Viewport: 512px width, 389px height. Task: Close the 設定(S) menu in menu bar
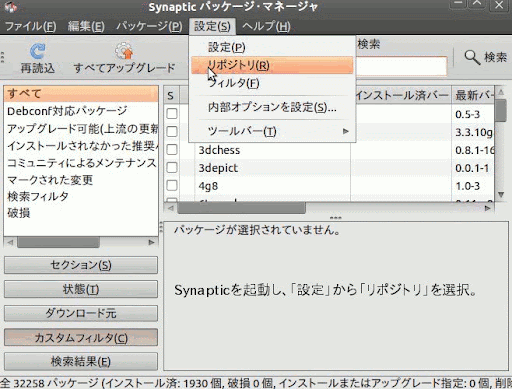(212, 26)
